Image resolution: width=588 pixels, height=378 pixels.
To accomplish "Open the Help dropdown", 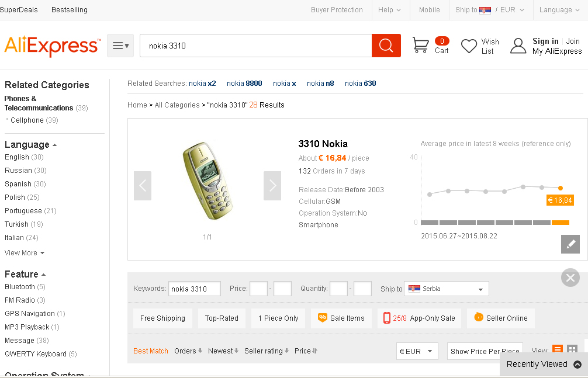I will coord(389,10).
